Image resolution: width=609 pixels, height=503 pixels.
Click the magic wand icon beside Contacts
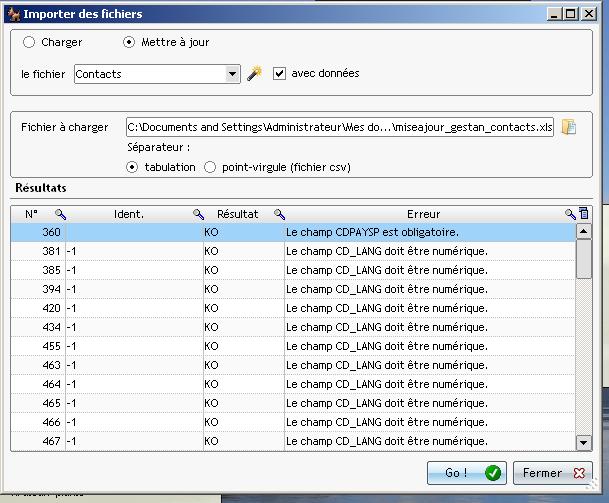click(x=255, y=73)
